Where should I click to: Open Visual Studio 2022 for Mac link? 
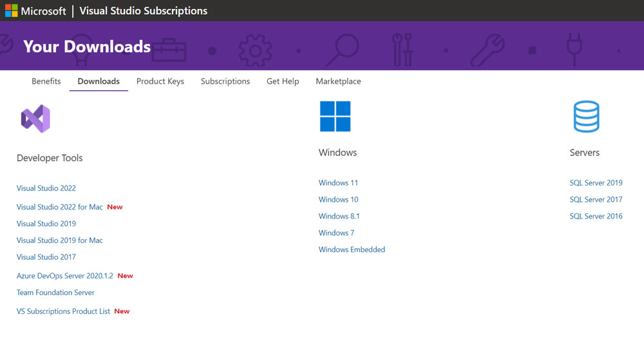59,207
